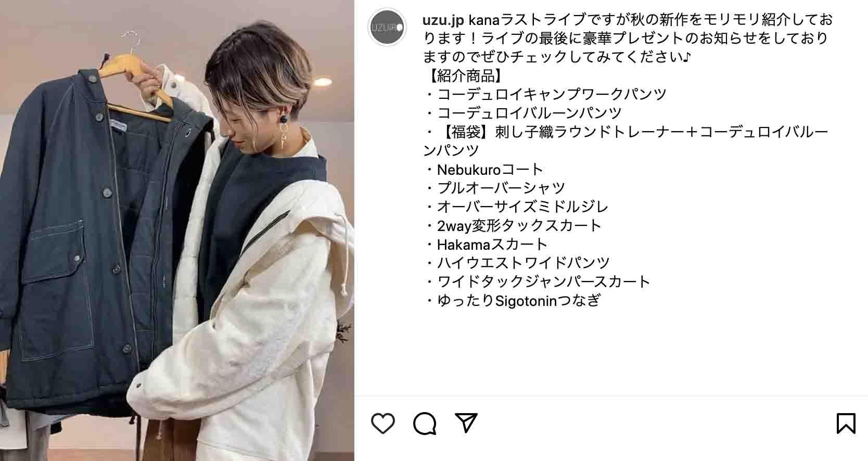Image resolution: width=868 pixels, height=461 pixels.
Task: Visit the uzu.jp username link
Action: pyautogui.click(x=443, y=20)
